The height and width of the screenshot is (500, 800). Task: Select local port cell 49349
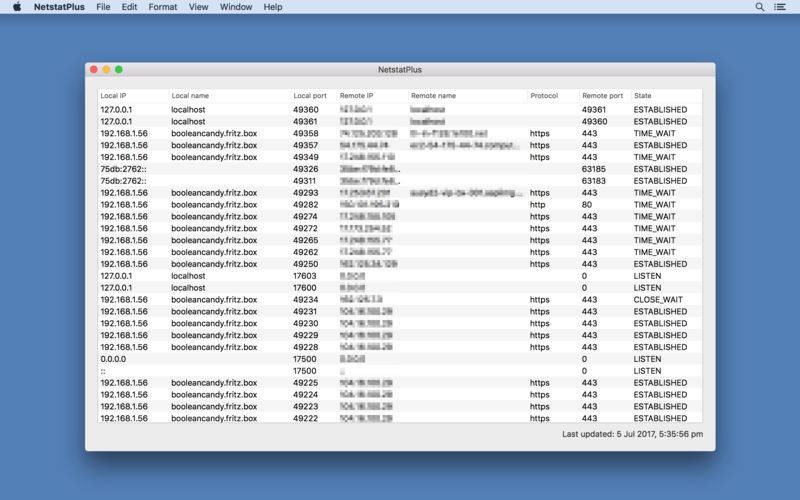pos(306,157)
